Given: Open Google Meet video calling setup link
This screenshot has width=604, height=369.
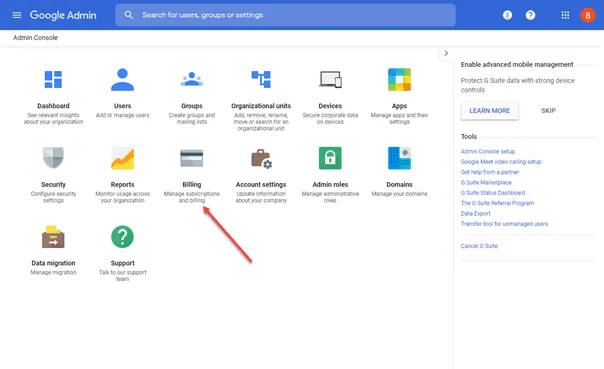Looking at the screenshot, I should pyautogui.click(x=501, y=162).
